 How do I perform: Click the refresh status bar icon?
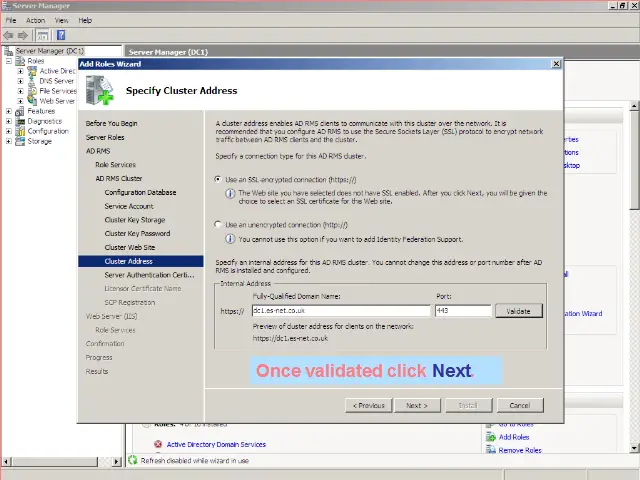(x=133, y=460)
